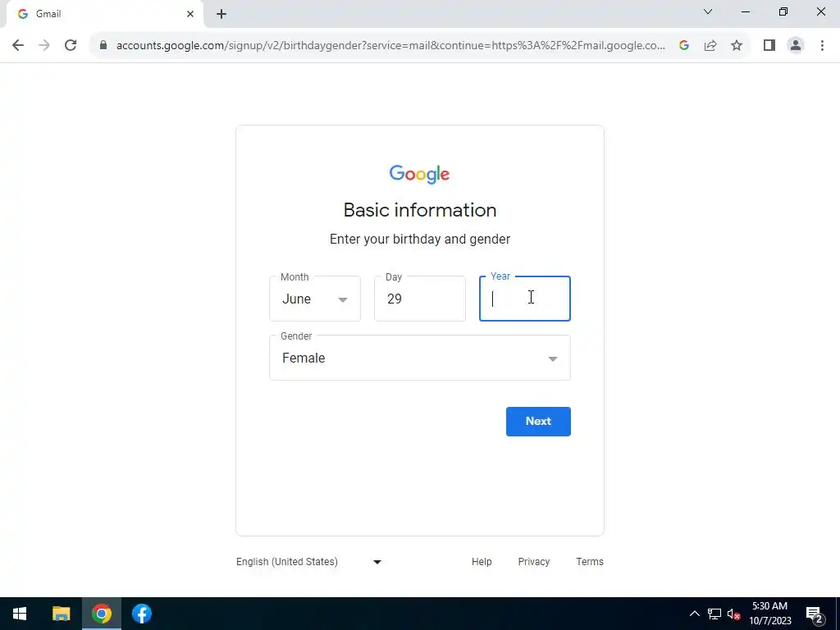Bookmark this page with the star icon
This screenshot has height=630, width=840.
pyautogui.click(x=737, y=46)
